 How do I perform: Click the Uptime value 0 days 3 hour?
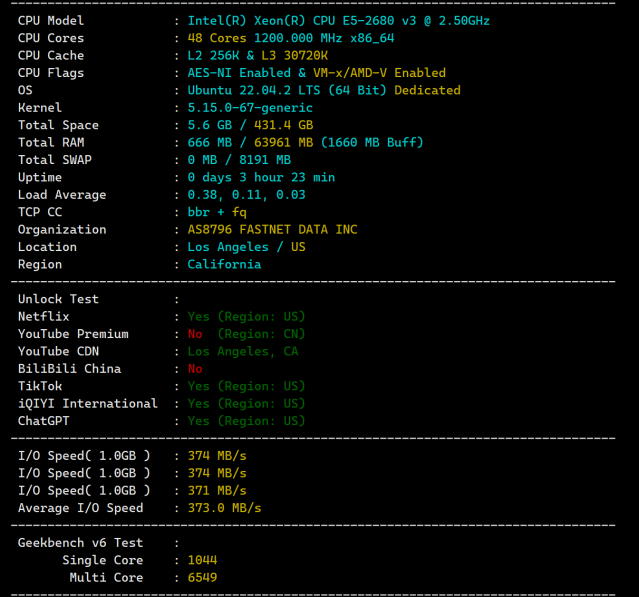coord(261,178)
